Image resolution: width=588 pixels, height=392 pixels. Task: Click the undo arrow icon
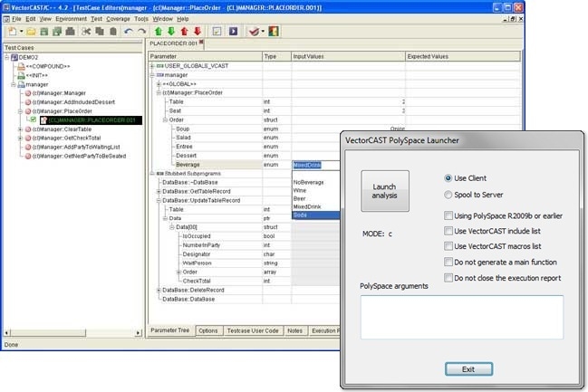129,32
